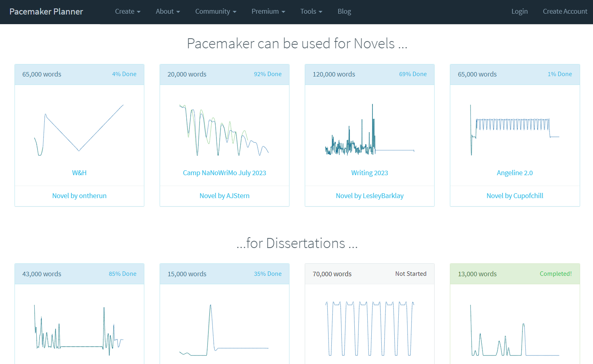The height and width of the screenshot is (364, 593).
Task: View Novel by AJStern author link
Action: 225,196
